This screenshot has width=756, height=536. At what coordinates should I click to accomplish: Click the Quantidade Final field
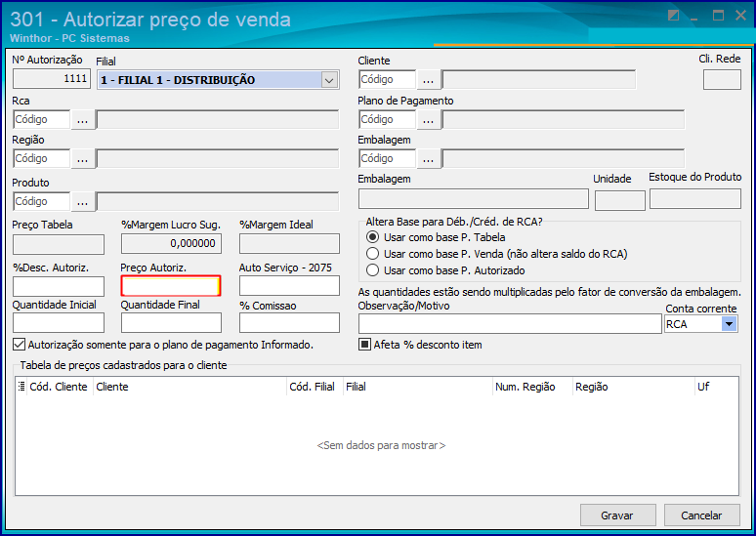171,323
